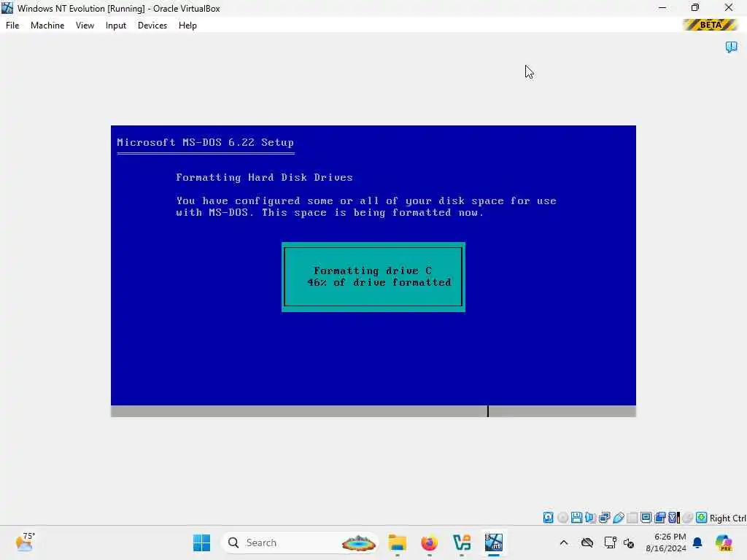Open the View menu
Screen dimensions: 747x560
point(85,26)
